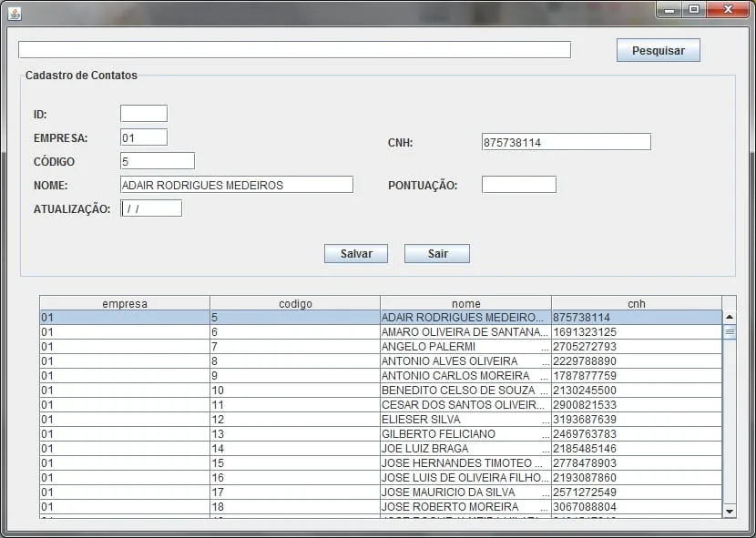This screenshot has width=756, height=538.
Task: Click the empresa column header
Action: click(x=125, y=303)
